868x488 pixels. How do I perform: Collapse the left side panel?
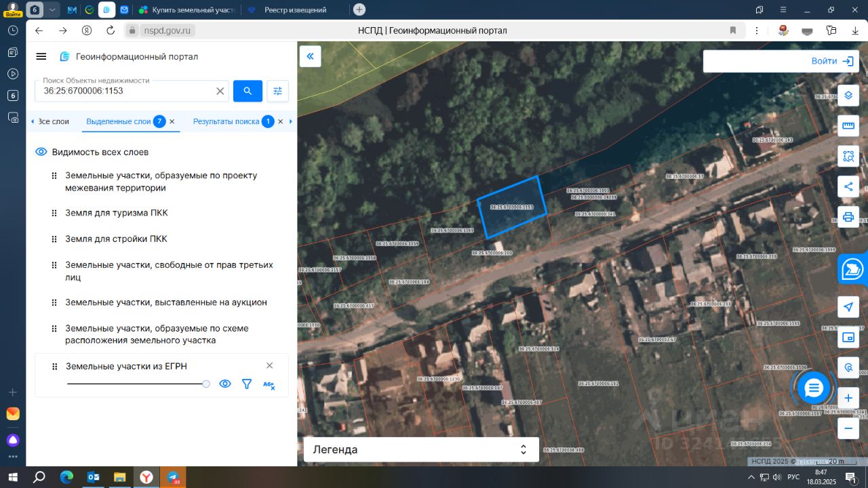coord(310,57)
